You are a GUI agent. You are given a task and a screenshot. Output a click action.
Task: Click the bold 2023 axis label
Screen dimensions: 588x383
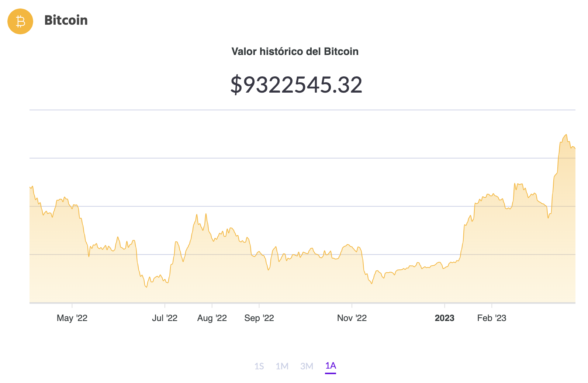(445, 318)
